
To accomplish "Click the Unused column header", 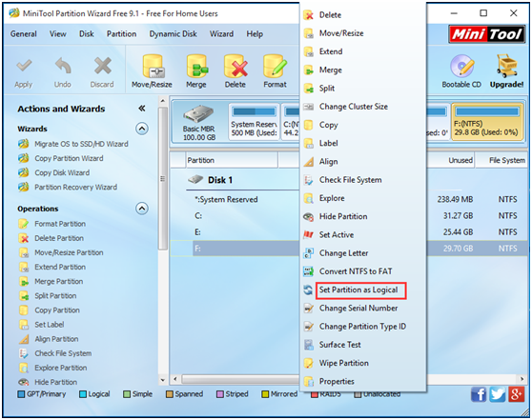I will click(x=451, y=160).
